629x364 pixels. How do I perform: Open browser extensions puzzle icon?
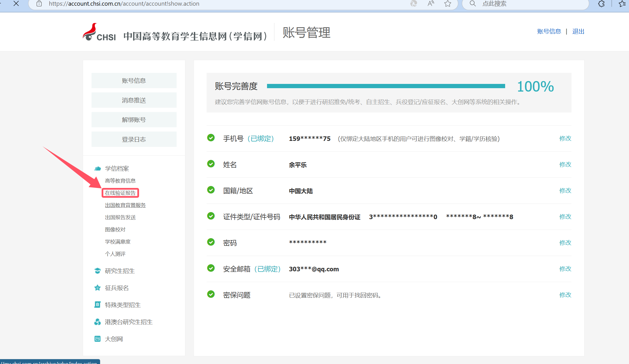[601, 4]
